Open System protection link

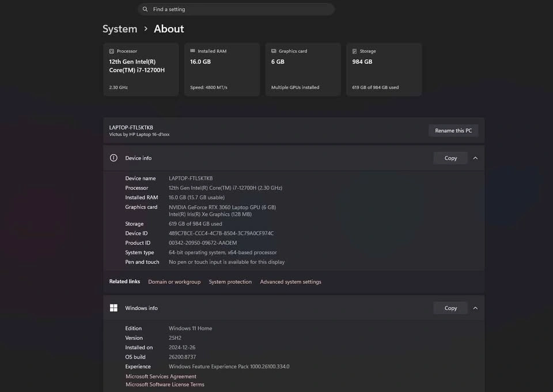[x=230, y=281]
